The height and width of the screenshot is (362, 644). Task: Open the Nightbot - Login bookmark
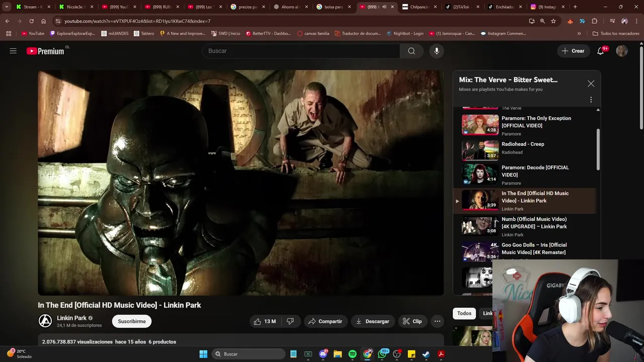point(405,34)
